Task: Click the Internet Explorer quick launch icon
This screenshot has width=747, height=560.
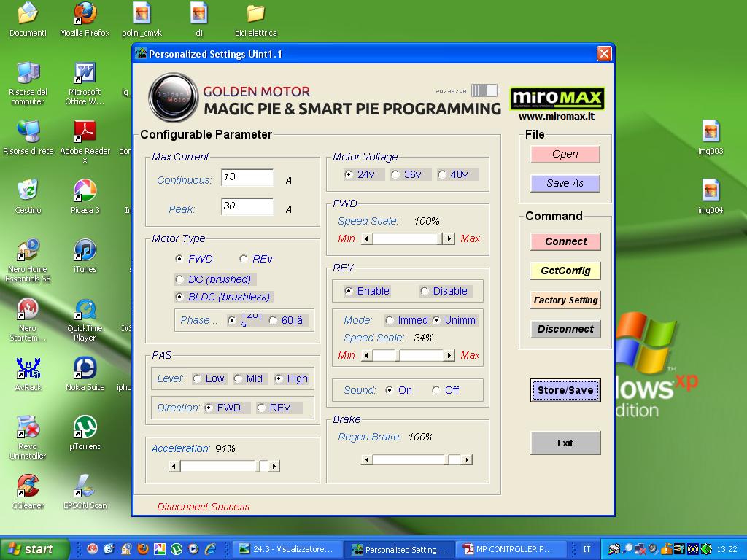Action: [x=210, y=549]
